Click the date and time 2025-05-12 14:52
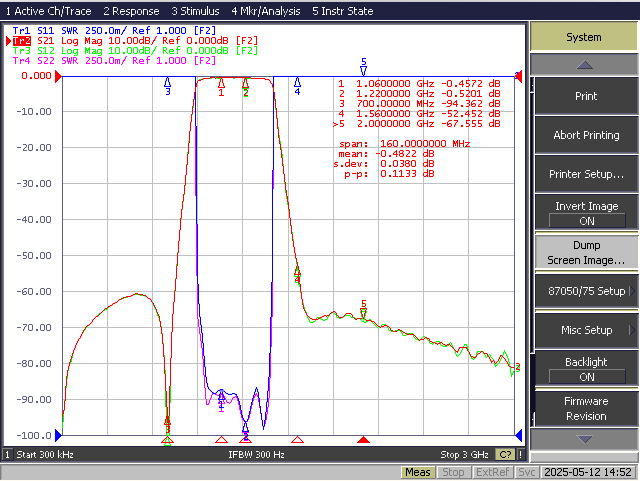This screenshot has height=481, width=640. pos(588,472)
